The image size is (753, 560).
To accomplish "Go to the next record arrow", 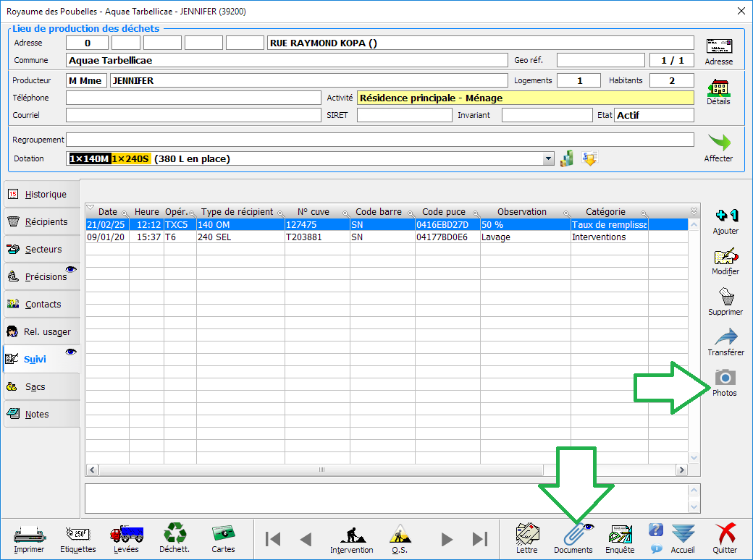I will click(x=447, y=539).
